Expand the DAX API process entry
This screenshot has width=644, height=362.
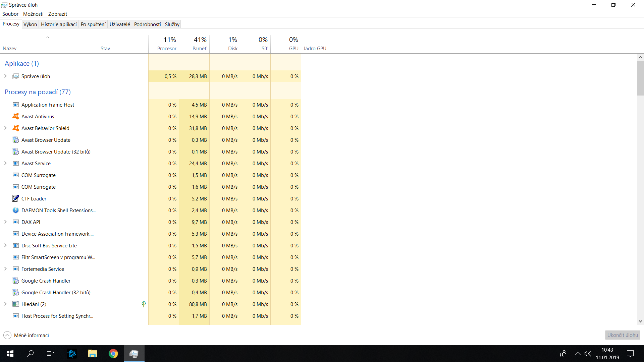click(x=5, y=222)
